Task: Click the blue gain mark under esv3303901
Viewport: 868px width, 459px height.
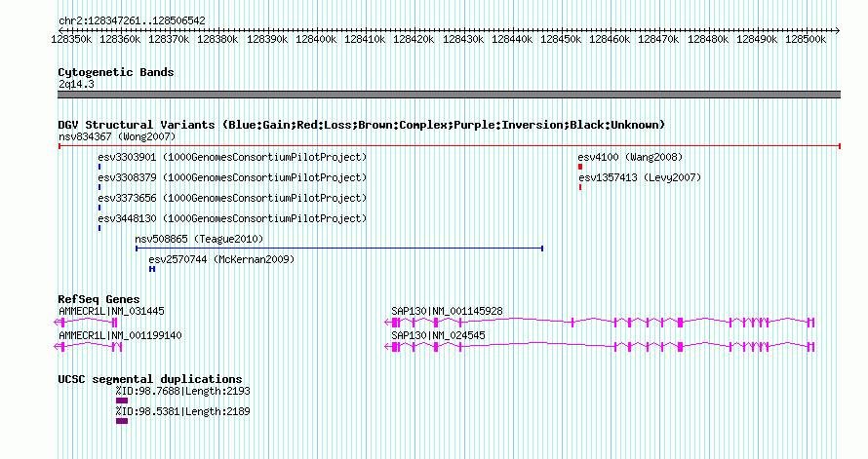Action: click(x=99, y=167)
